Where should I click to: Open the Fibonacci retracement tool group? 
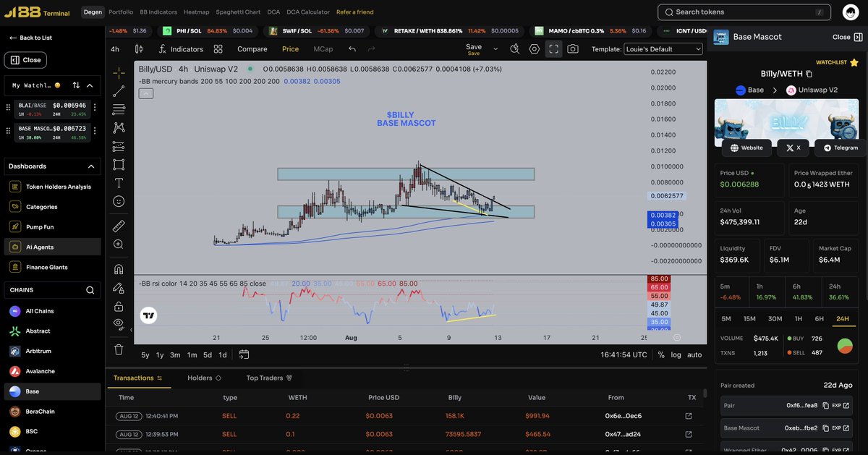coord(119,109)
